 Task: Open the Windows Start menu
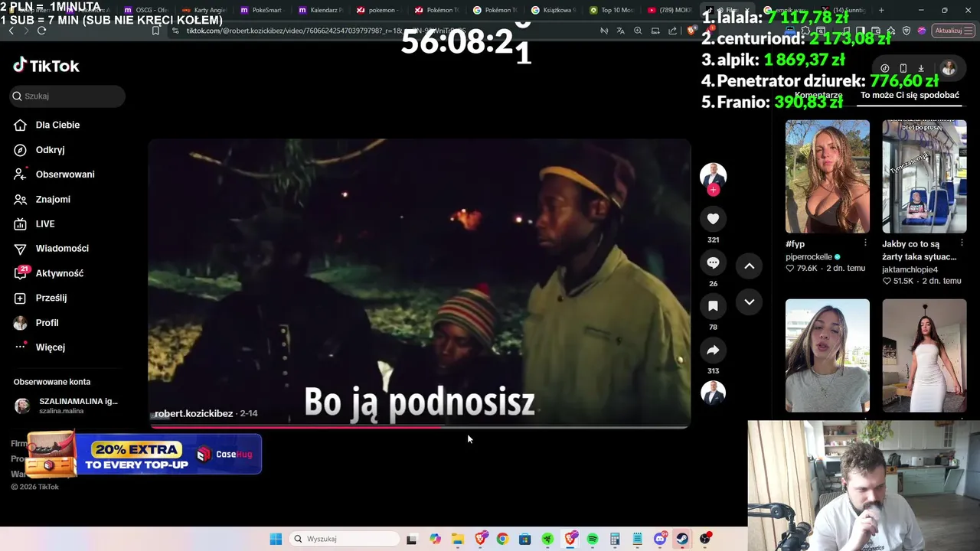[276, 539]
